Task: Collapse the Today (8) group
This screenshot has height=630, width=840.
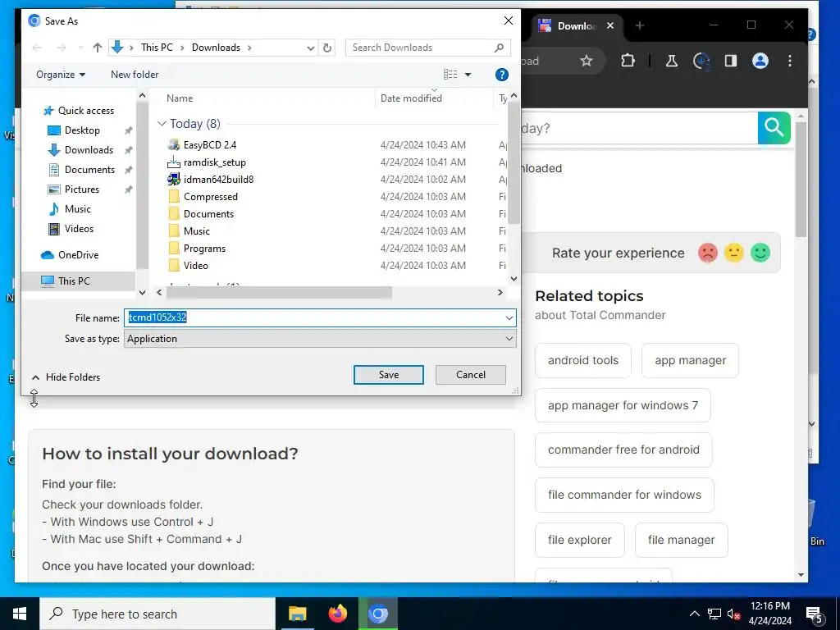Action: click(162, 124)
